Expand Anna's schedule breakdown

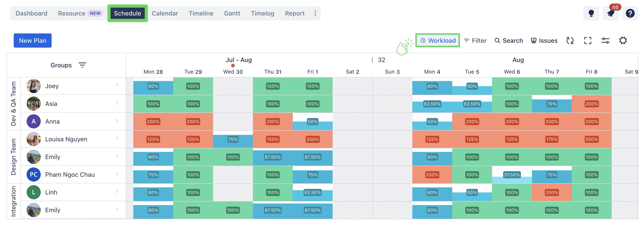click(x=117, y=121)
